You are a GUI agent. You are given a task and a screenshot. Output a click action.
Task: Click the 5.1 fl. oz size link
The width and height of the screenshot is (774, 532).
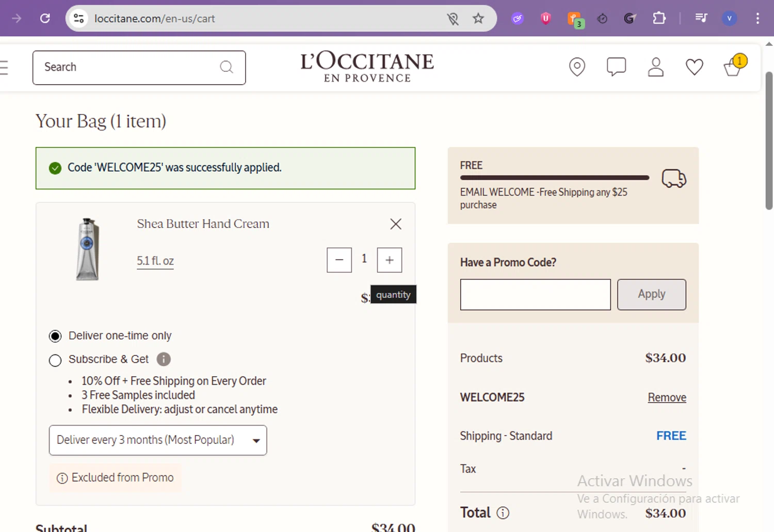click(x=155, y=261)
